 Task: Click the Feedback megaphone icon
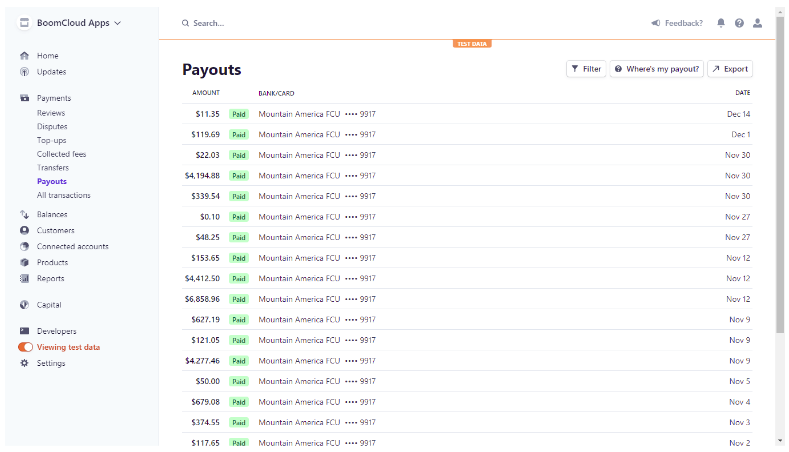coord(656,23)
